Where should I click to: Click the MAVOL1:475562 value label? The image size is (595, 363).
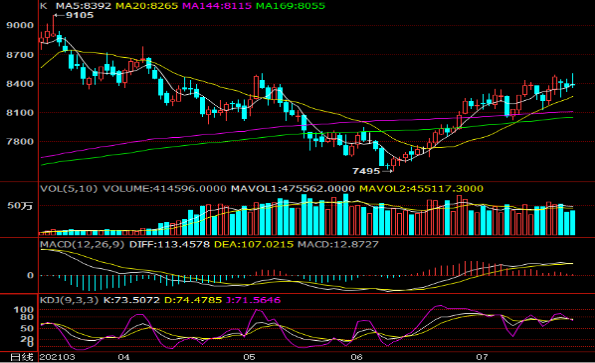tap(293, 189)
